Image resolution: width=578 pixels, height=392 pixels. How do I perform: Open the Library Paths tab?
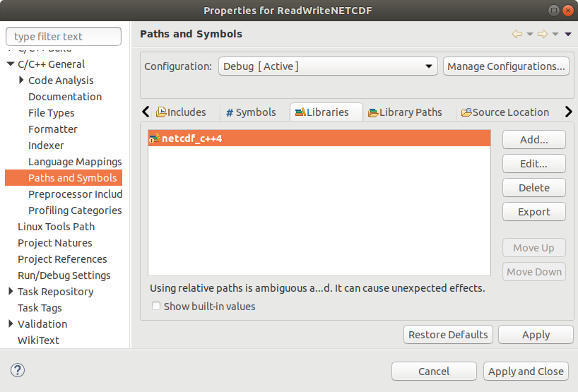(x=405, y=112)
